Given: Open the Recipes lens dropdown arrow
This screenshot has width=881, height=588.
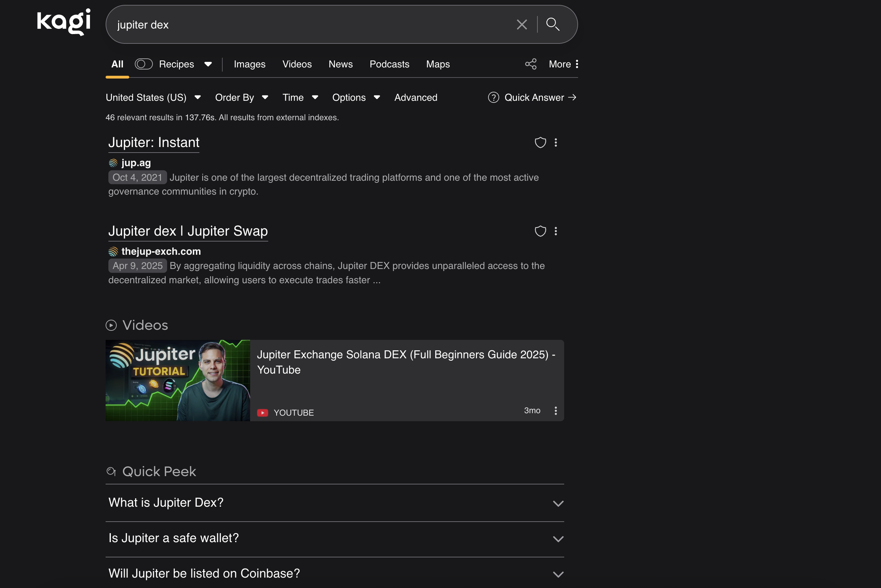Looking at the screenshot, I should 208,64.
